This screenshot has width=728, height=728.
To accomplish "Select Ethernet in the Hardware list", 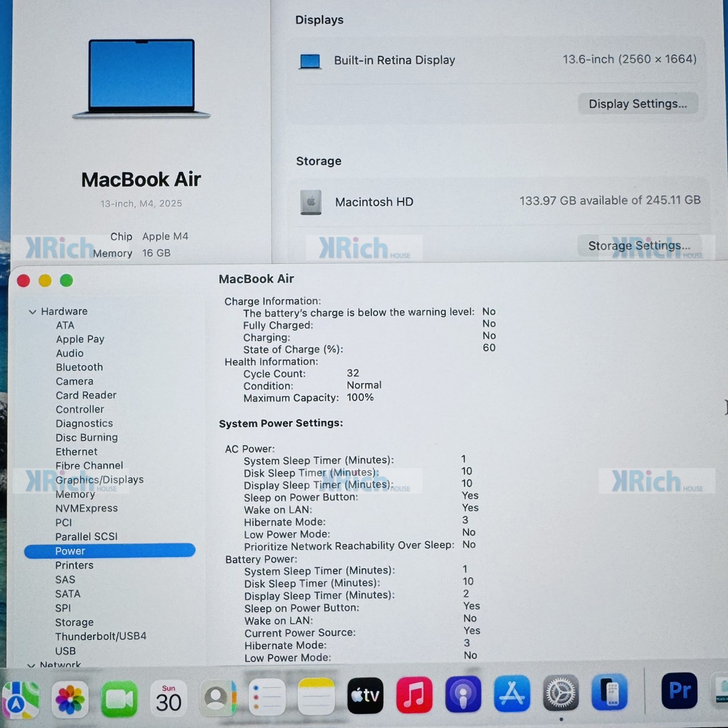I will click(x=76, y=452).
